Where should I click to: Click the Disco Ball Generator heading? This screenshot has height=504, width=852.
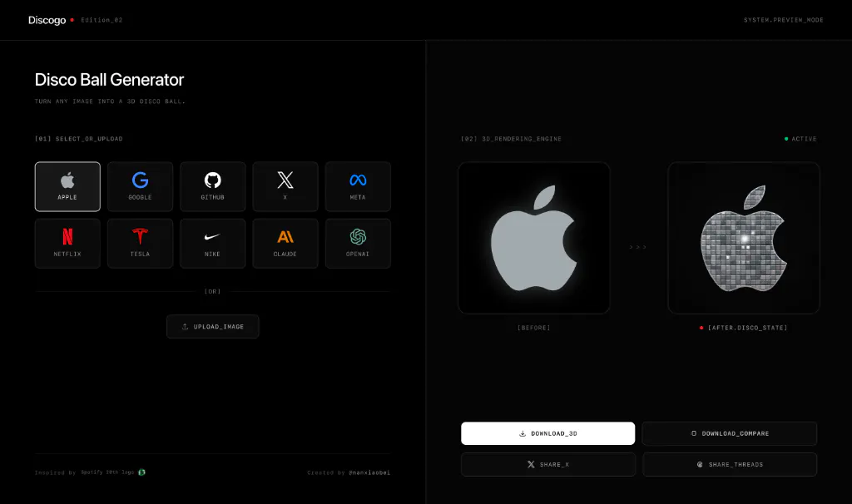point(109,80)
